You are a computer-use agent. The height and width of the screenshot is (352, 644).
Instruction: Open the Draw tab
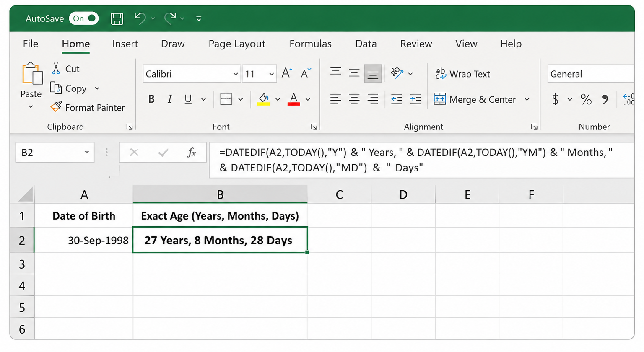[173, 44]
